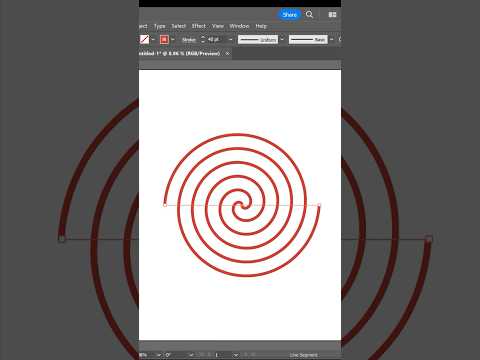The height and width of the screenshot is (360, 480).
Task: Open the arrange documents workspace icon
Action: click(x=332, y=15)
